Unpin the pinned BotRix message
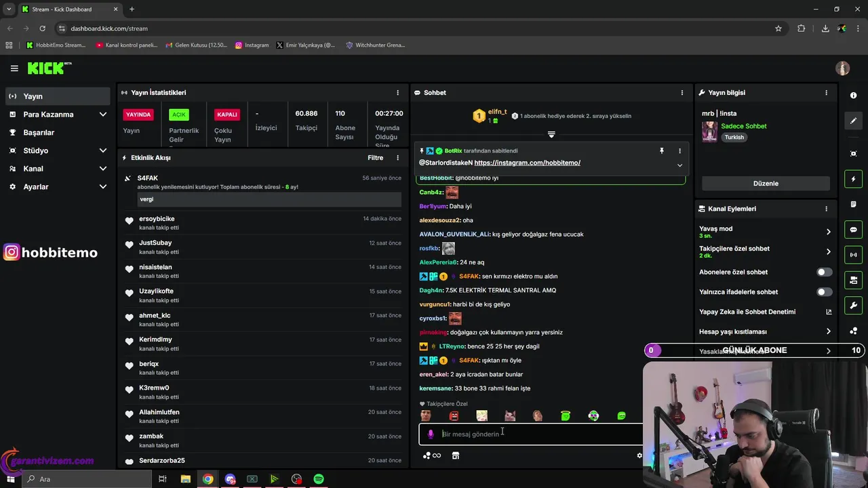Image resolution: width=868 pixels, height=488 pixels. (662, 150)
